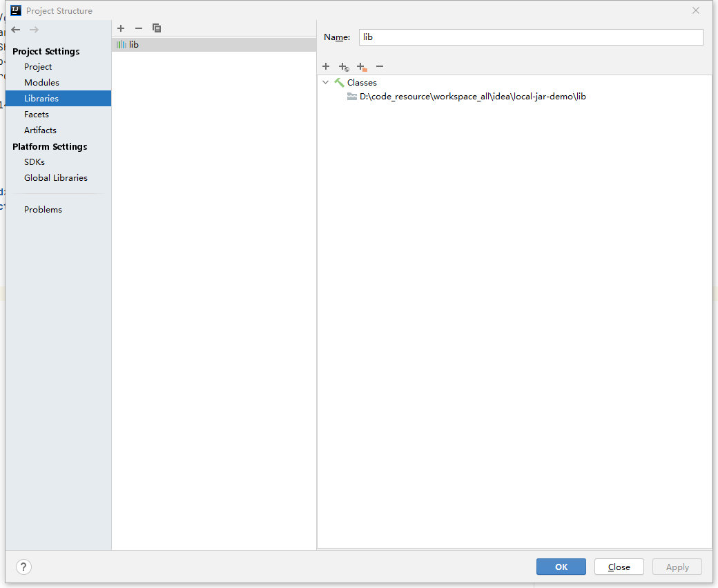The image size is (718, 588).
Task: Click the Close button at bottom
Action: click(619, 567)
